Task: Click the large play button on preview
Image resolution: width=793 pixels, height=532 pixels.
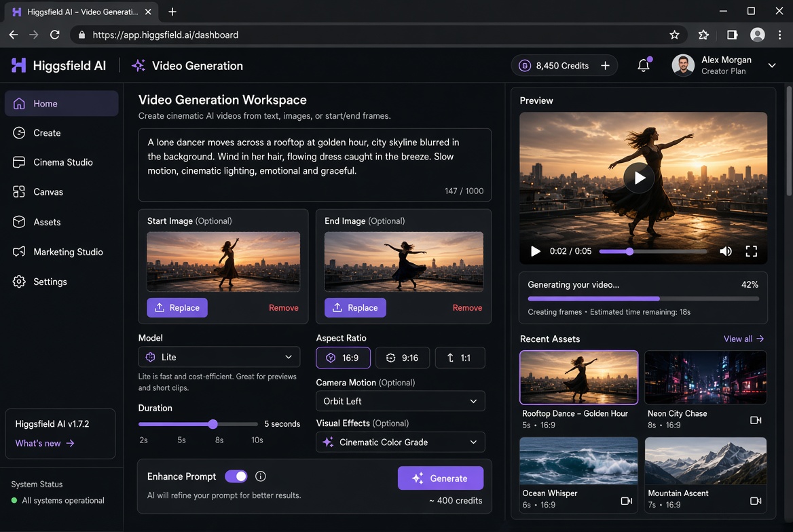Action: [639, 178]
